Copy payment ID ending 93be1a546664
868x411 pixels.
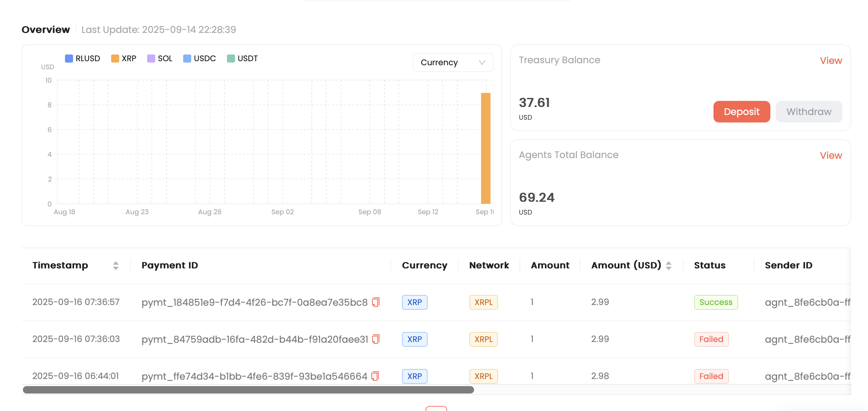point(375,376)
